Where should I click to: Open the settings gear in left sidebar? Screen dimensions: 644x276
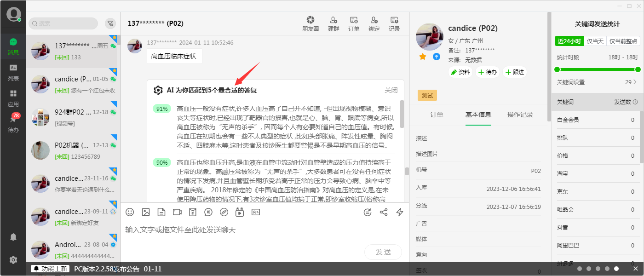13,260
